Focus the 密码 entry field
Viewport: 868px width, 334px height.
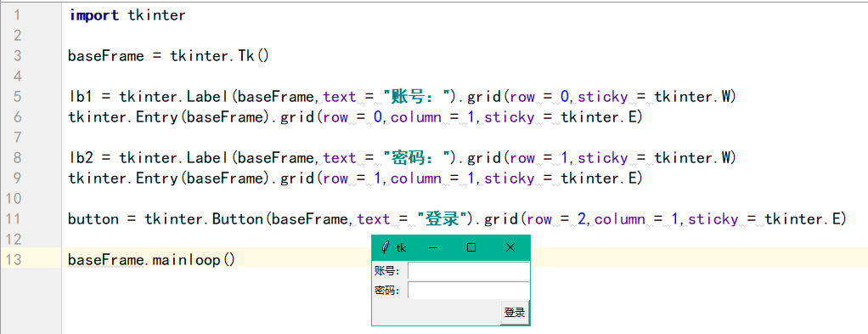click(468, 291)
